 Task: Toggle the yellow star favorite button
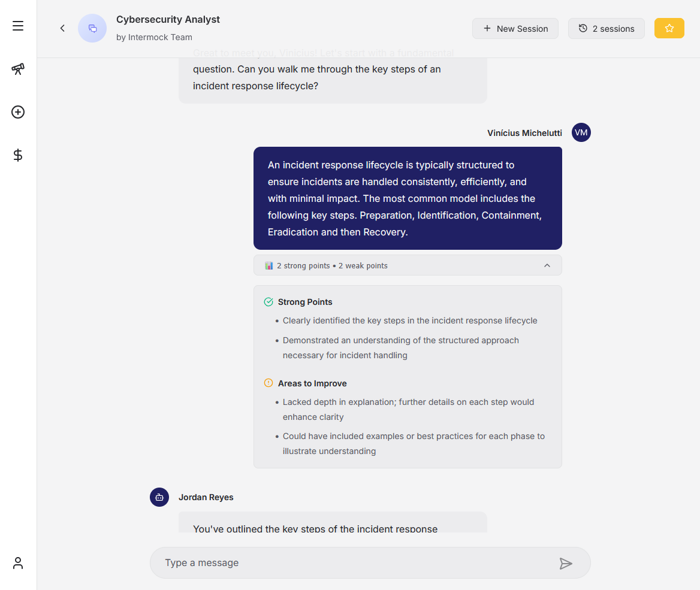point(669,28)
